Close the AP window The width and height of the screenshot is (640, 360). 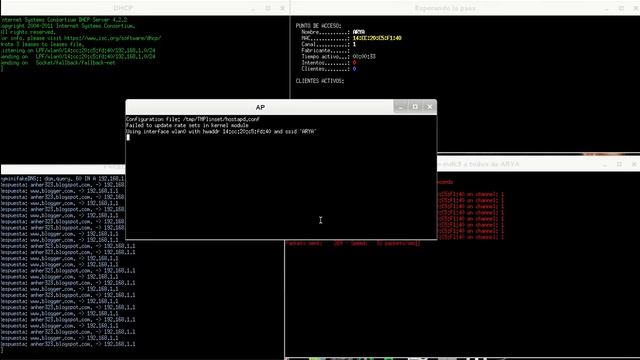point(429,107)
